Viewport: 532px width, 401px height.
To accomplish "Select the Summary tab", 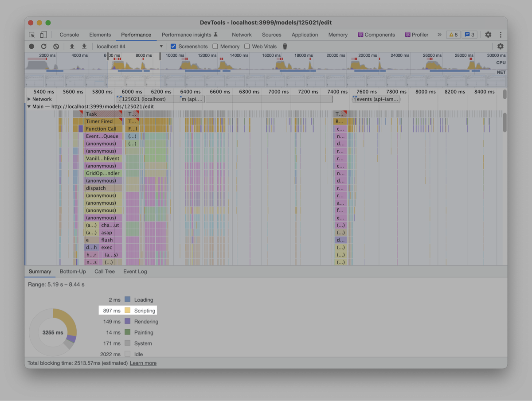I will pos(40,272).
